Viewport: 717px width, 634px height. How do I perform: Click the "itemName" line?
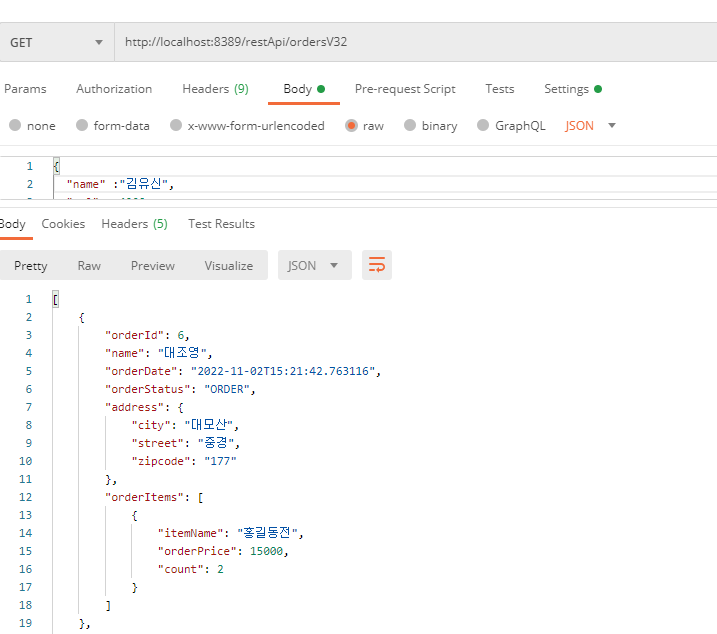tap(230, 533)
